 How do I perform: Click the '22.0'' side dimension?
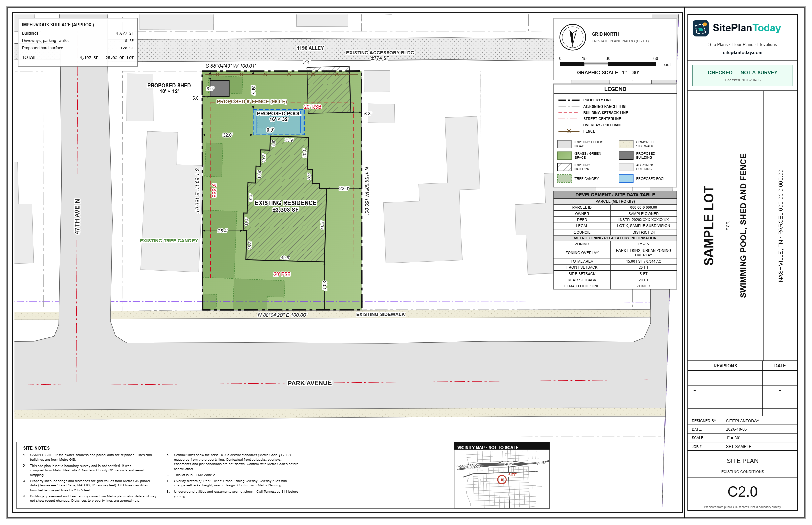[x=344, y=188]
